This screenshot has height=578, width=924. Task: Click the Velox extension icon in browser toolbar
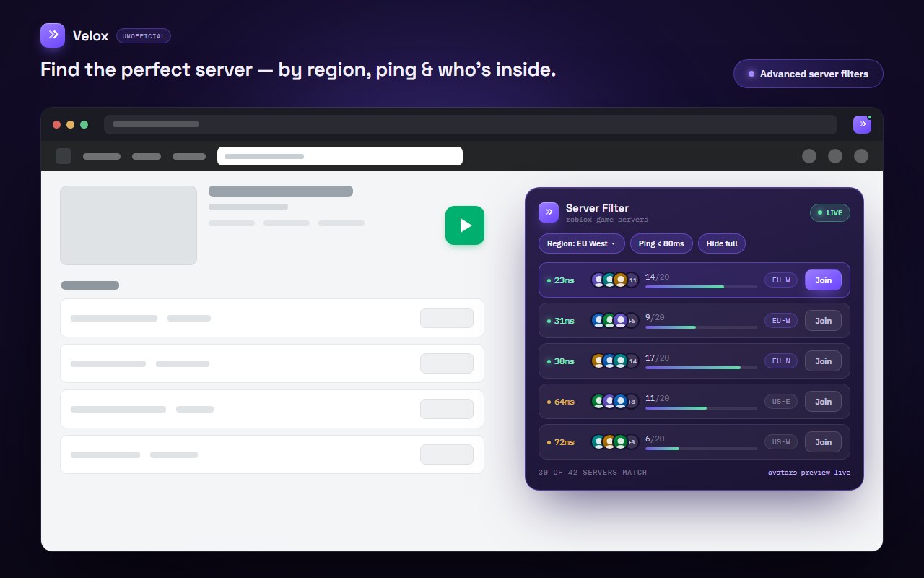862,124
